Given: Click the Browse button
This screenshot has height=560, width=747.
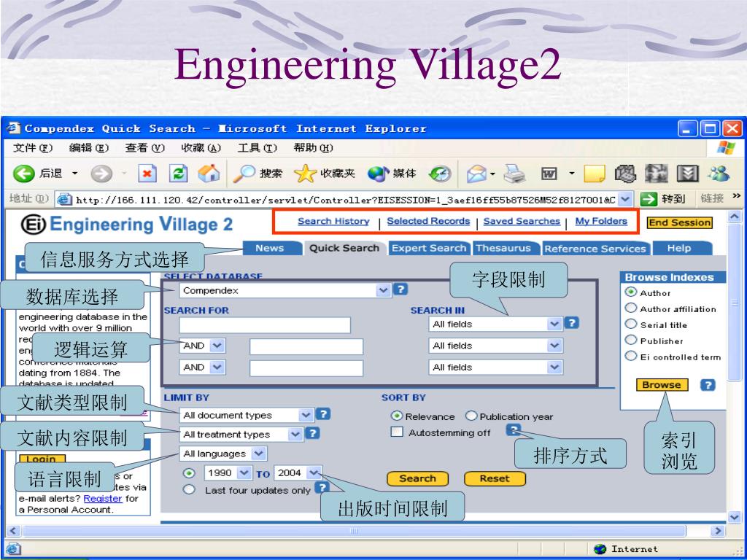Looking at the screenshot, I should coord(662,385).
